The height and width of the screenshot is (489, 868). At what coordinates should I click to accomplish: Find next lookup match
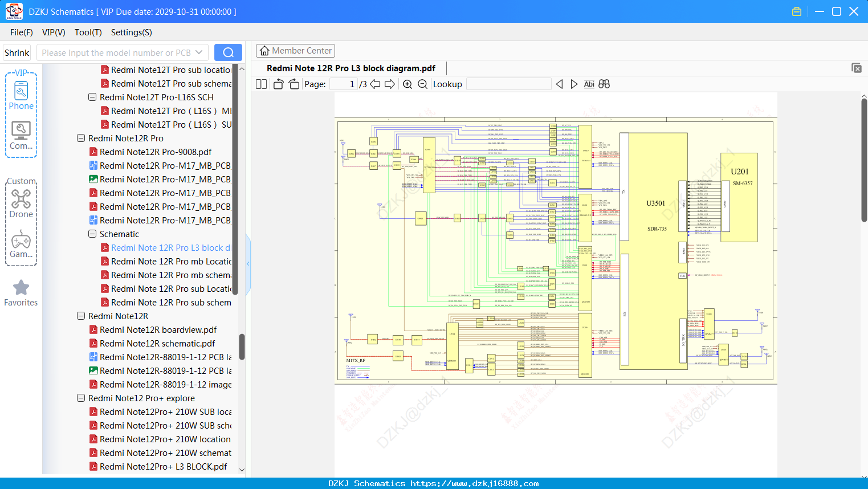[x=574, y=84]
